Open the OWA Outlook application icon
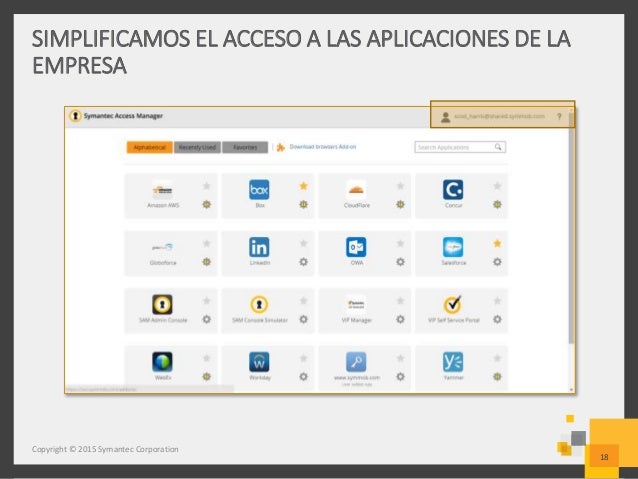638x479 pixels. pyautogui.click(x=356, y=247)
